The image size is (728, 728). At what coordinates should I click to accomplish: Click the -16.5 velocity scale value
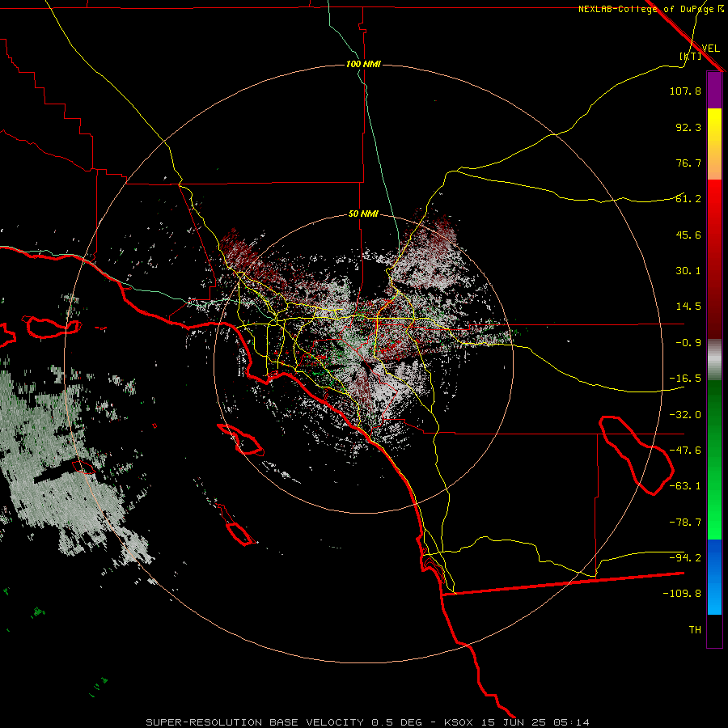pos(685,379)
